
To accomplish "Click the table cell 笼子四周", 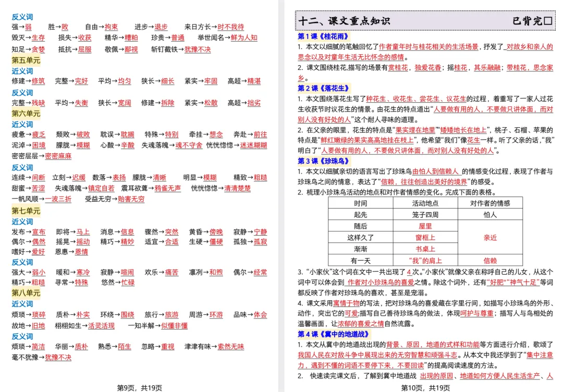I will [425, 215].
